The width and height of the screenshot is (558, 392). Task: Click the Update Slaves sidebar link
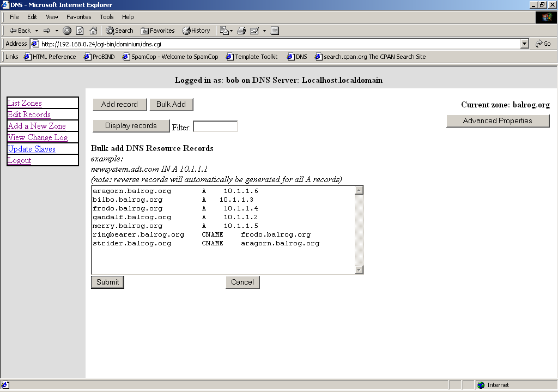[x=32, y=149]
